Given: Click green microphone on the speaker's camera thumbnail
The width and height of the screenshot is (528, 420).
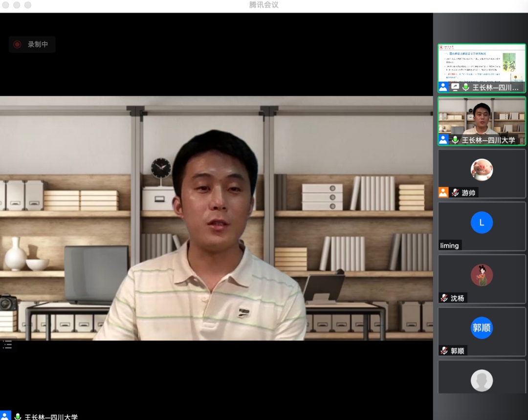Looking at the screenshot, I should coord(455,140).
